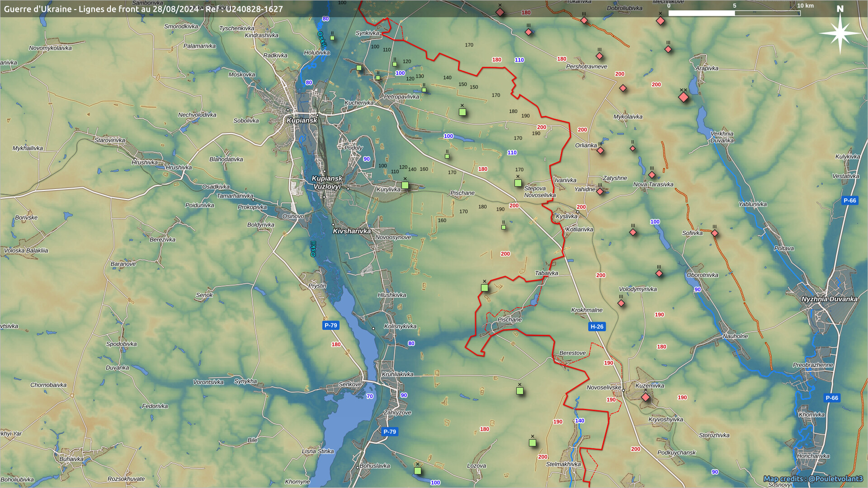868x488 pixels.
Task: Select green unit marker above Stepova Novoselivka
Action: click(x=518, y=183)
